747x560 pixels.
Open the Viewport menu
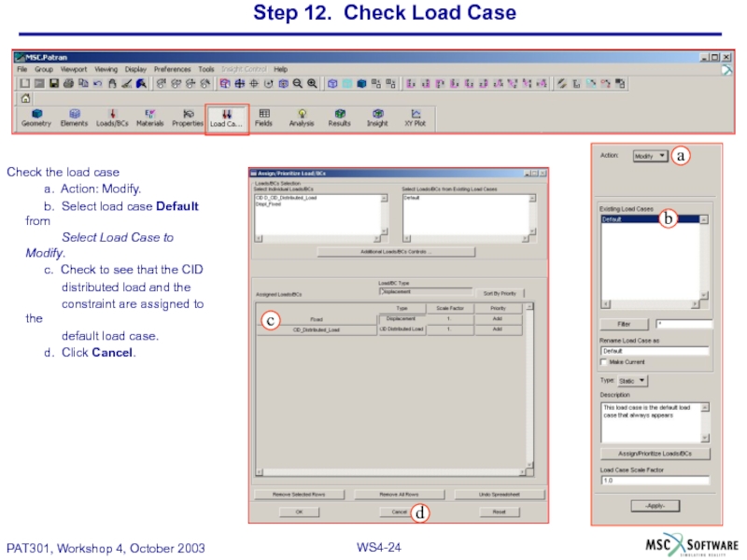74,69
